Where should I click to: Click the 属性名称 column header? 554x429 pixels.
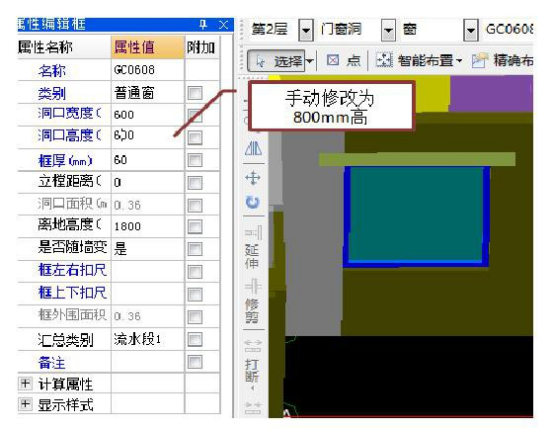tap(64, 47)
